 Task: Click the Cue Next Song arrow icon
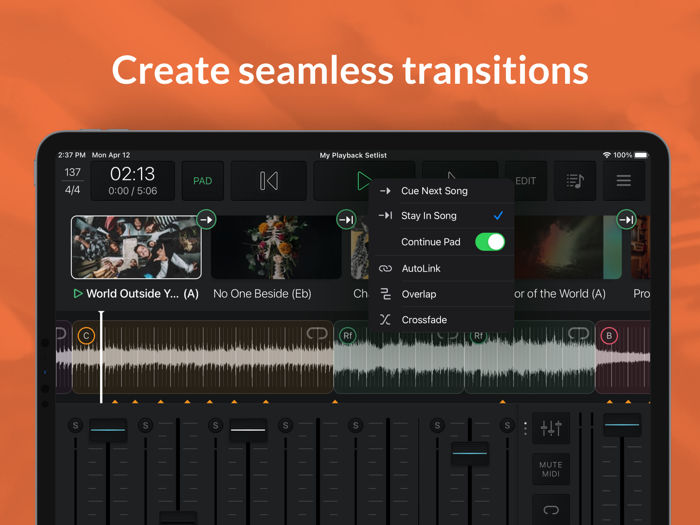point(385,191)
